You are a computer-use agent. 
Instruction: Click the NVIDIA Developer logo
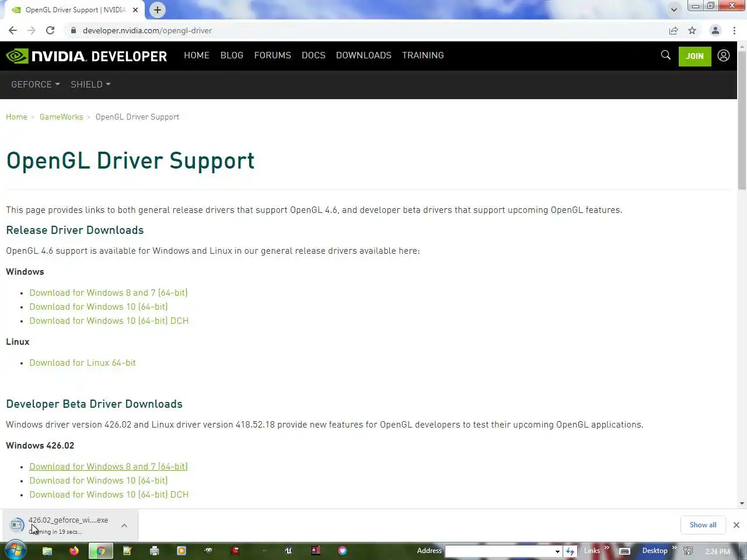[86, 56]
